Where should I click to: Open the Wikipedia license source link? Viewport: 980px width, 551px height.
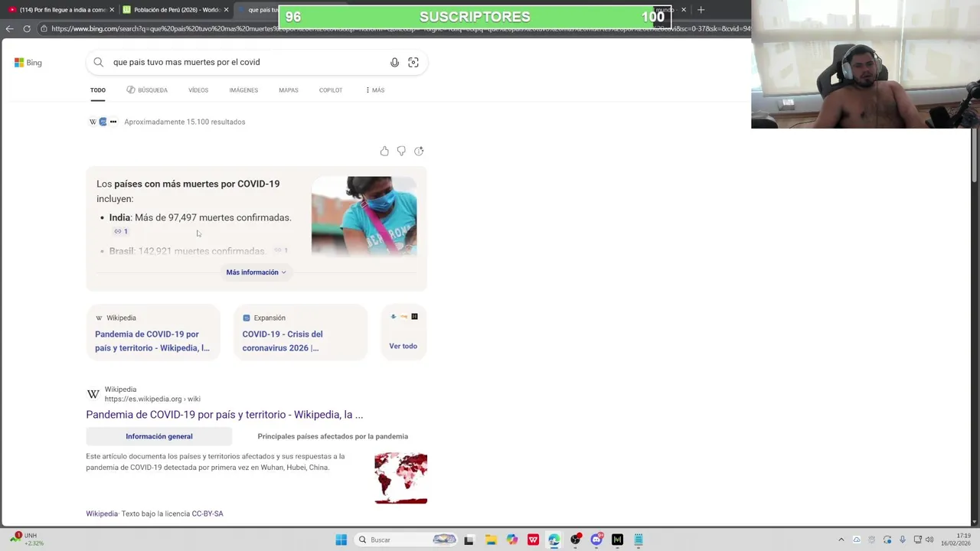tap(102, 514)
